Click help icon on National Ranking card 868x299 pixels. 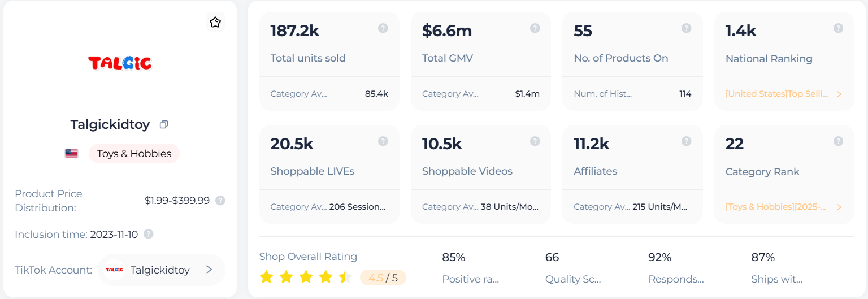pos(839,28)
